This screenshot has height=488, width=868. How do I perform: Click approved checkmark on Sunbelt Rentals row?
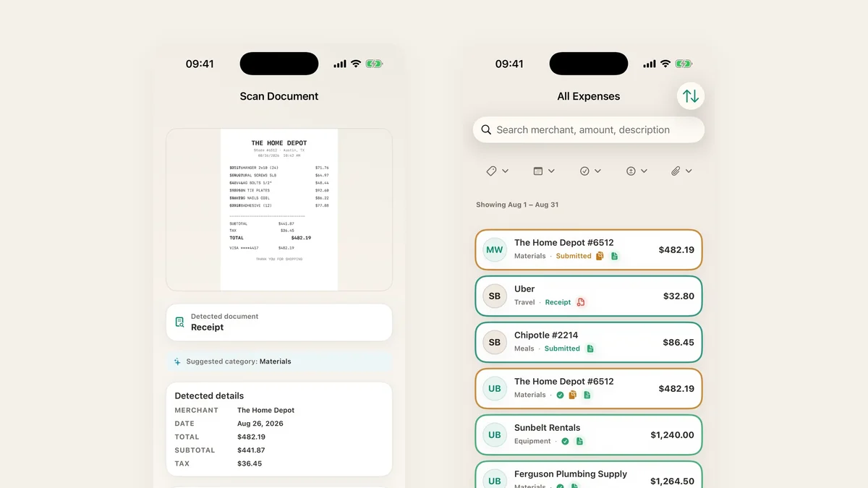pyautogui.click(x=565, y=441)
